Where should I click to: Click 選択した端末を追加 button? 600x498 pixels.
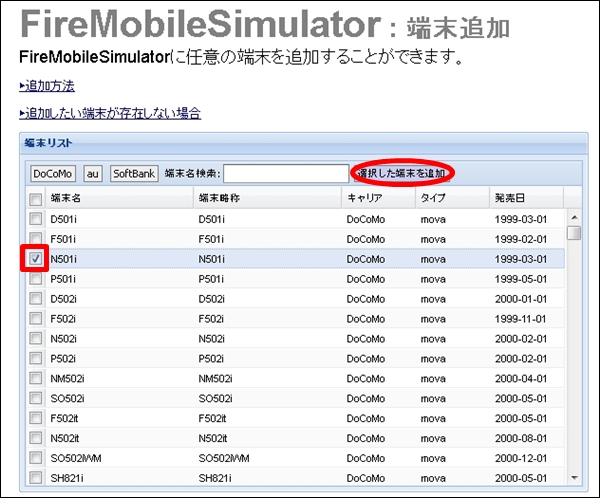point(402,173)
